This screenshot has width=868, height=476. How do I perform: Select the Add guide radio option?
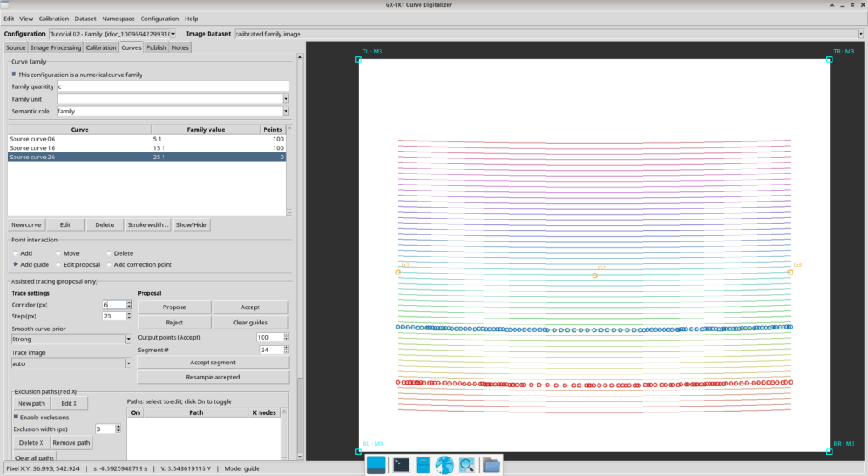pos(15,264)
